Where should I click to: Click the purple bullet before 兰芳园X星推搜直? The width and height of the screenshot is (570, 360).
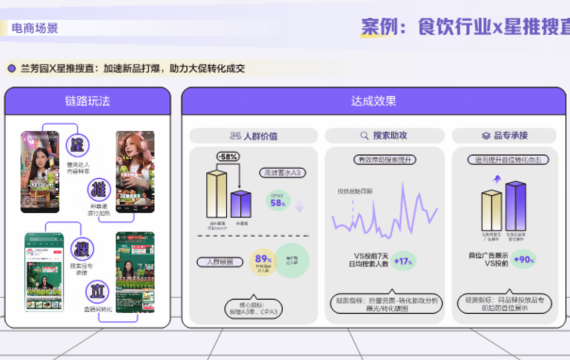pyautogui.click(x=12, y=68)
